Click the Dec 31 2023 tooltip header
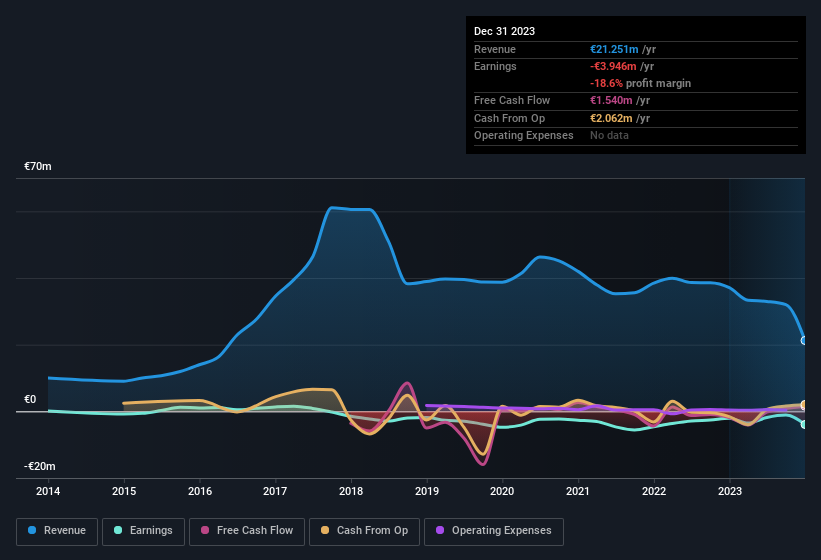821x560 pixels. coord(504,31)
